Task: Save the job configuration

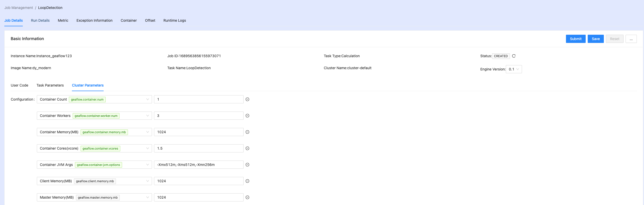Action: 595,39
